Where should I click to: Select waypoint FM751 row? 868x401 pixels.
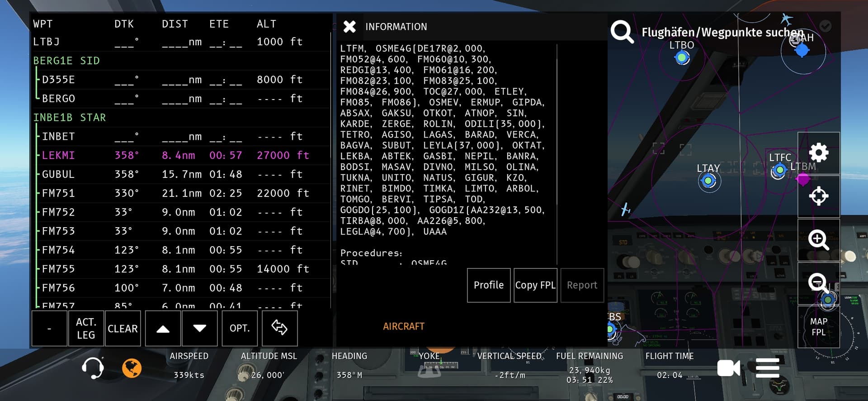click(181, 193)
